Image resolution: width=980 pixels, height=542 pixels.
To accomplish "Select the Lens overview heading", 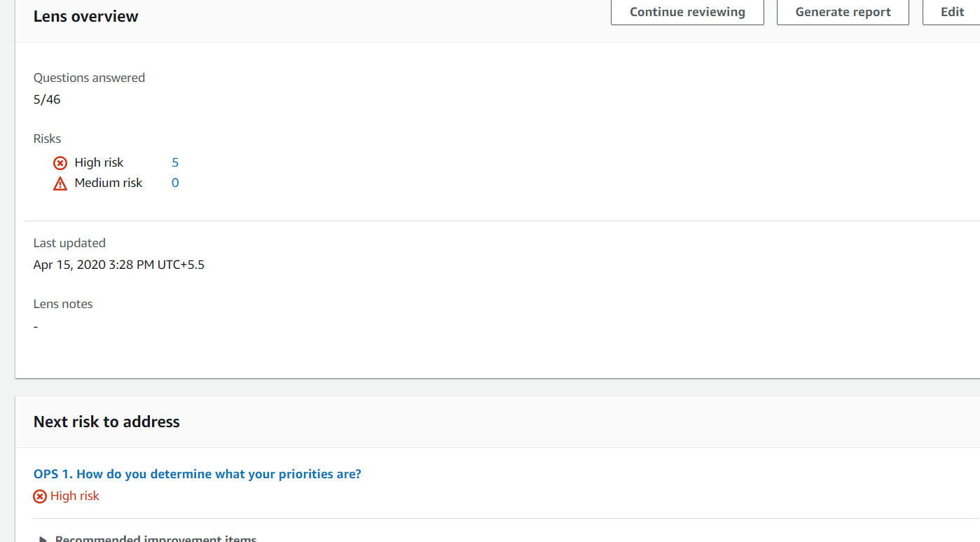I will [86, 16].
